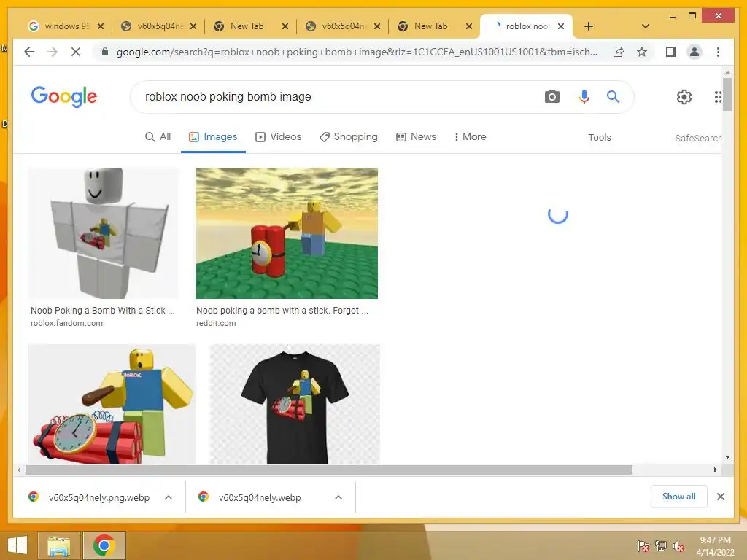This screenshot has height=560, width=747.
Task: Click the muted volume tray icon
Action: tap(678, 545)
